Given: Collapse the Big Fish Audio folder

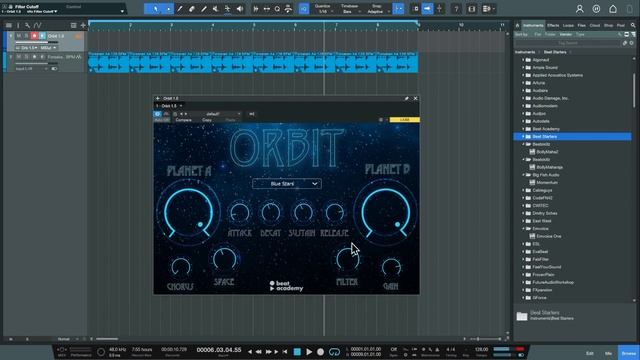Looking at the screenshot, I should pyautogui.click(x=523, y=175).
